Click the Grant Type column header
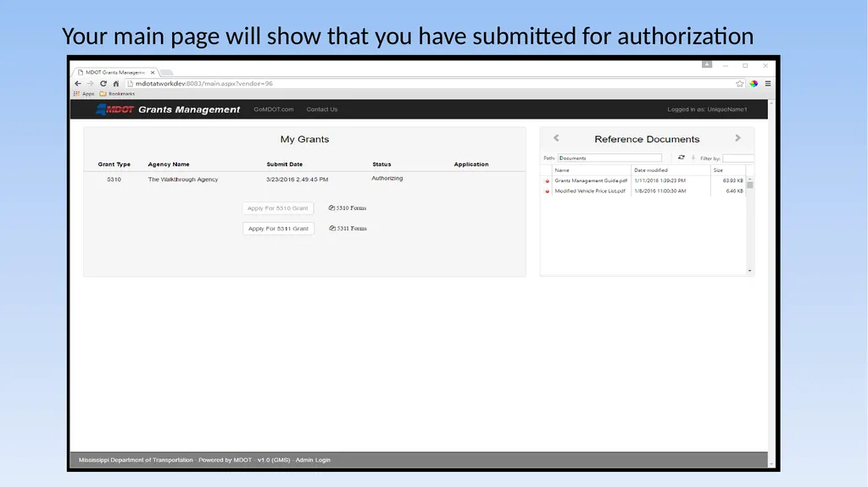 [x=114, y=164]
